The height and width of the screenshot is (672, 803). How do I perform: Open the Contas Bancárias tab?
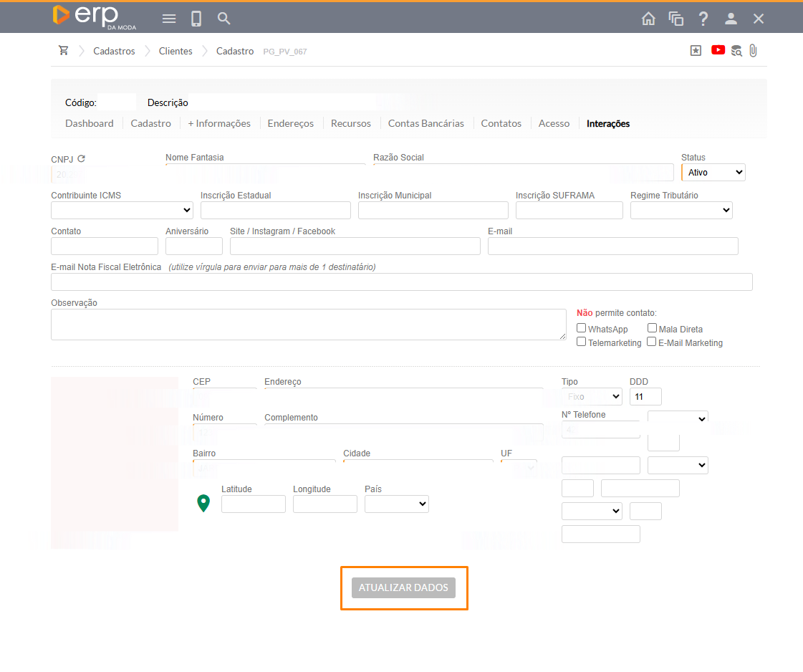[425, 123]
